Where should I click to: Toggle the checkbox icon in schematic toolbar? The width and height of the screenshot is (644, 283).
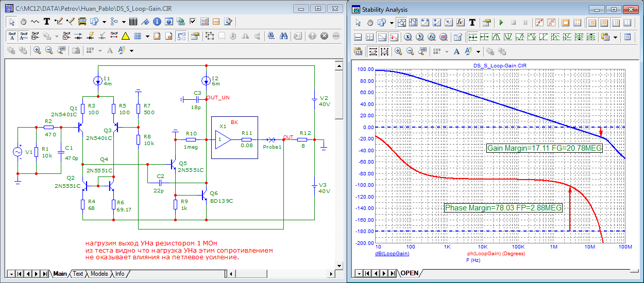[193, 22]
